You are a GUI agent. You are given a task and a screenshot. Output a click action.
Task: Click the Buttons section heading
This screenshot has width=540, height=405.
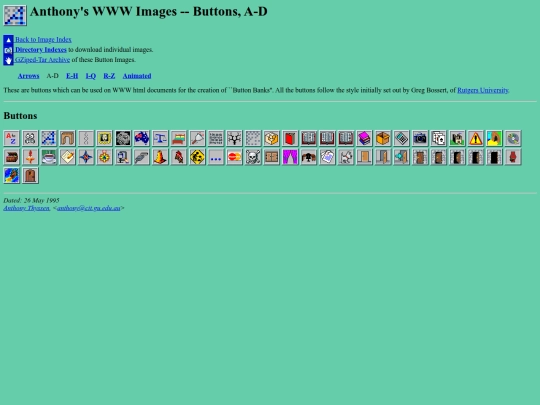click(20, 116)
